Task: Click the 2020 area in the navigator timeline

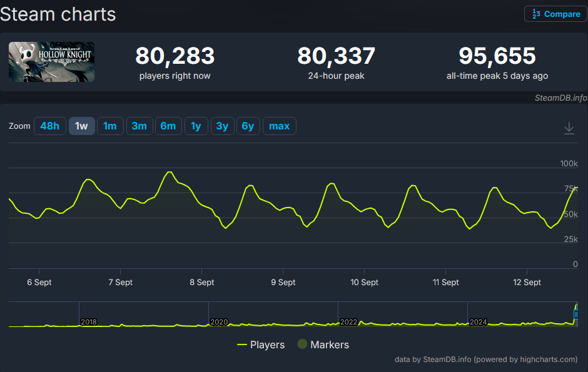Action: [219, 322]
